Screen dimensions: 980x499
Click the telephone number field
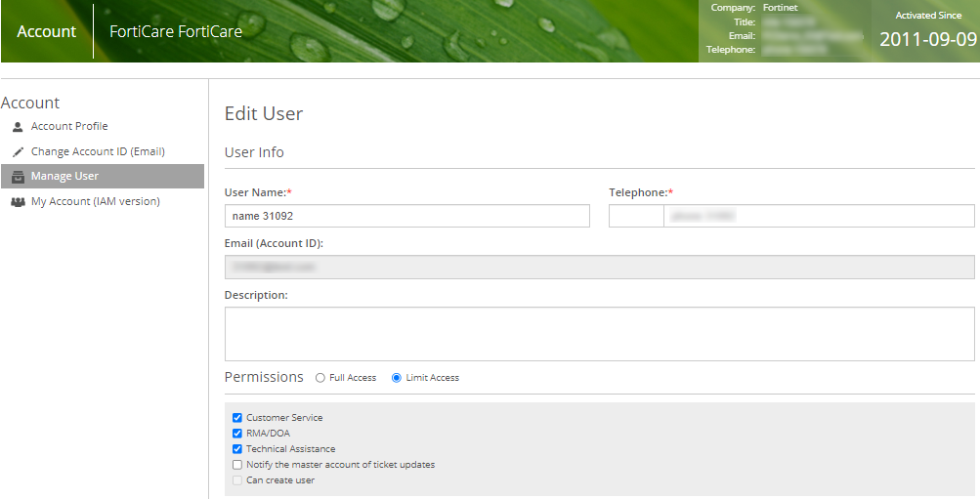pyautogui.click(x=819, y=216)
